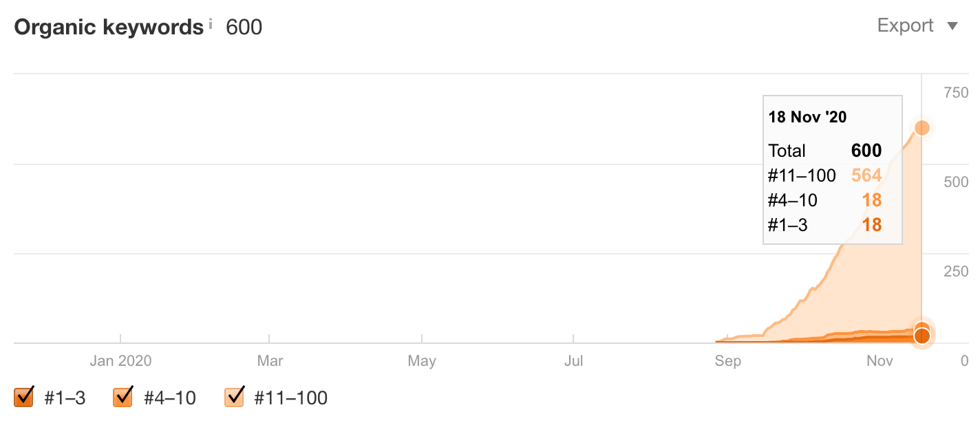Click the Nov label on the timeline

click(880, 361)
